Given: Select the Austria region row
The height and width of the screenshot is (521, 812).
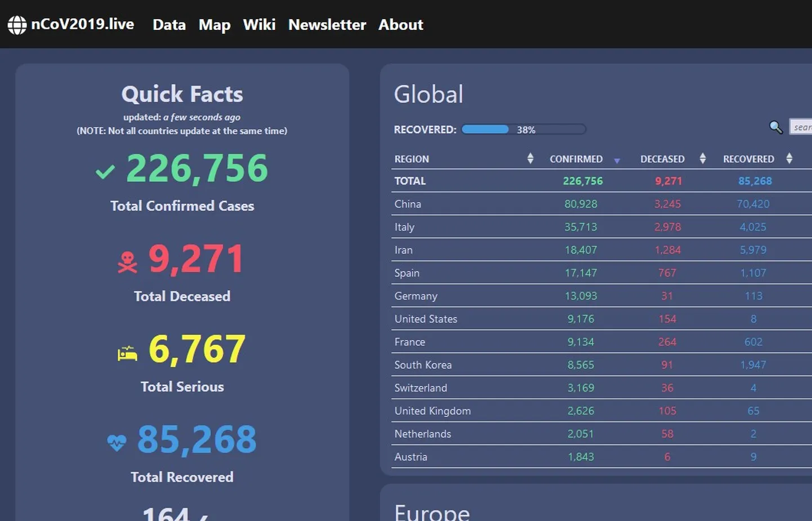Looking at the screenshot, I should click(x=601, y=457).
